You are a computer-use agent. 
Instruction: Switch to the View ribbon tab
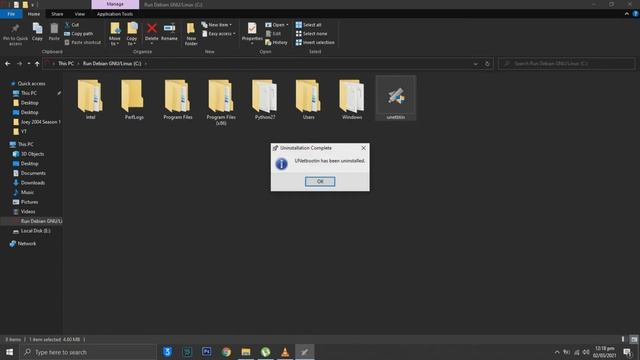coord(80,14)
